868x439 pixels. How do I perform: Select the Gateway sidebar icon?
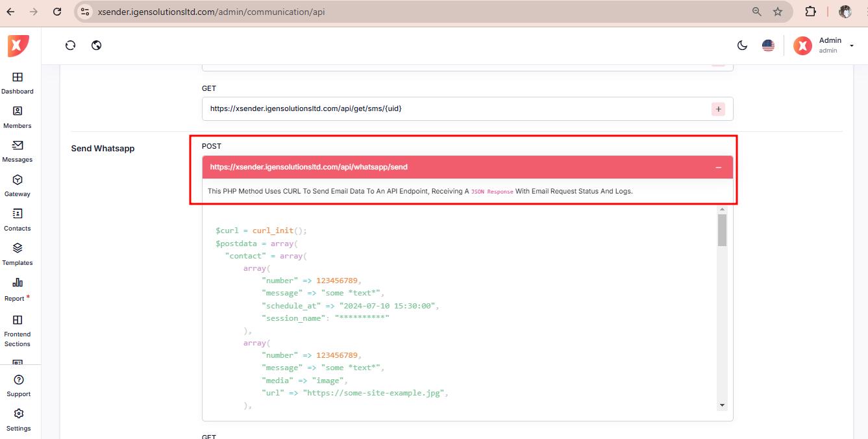point(18,185)
